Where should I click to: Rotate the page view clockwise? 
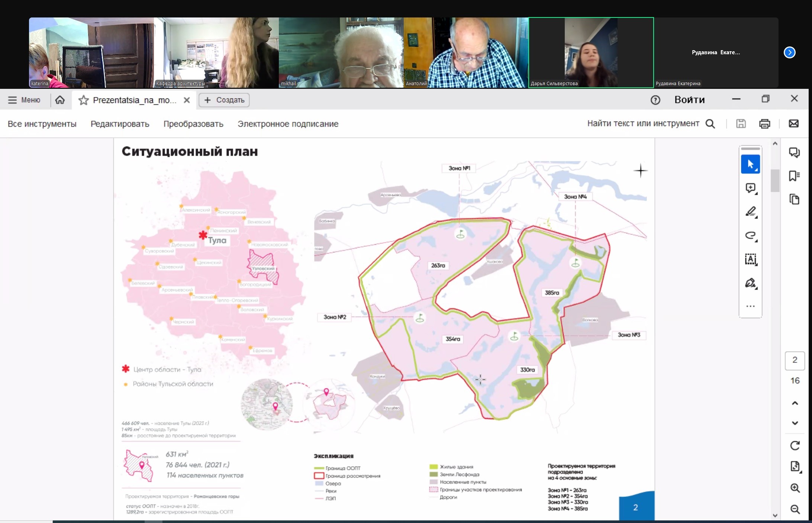tap(795, 445)
